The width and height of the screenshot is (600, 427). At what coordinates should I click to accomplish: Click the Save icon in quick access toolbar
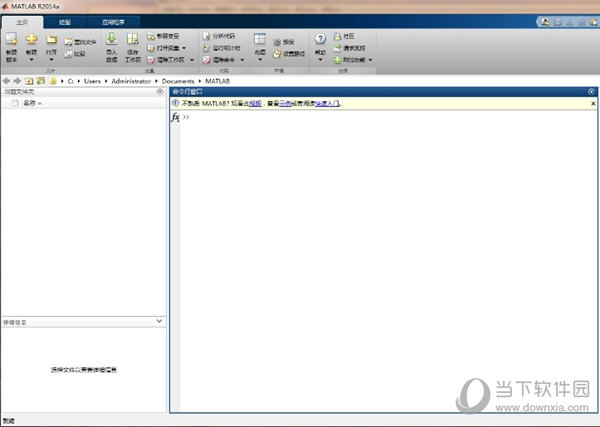click(558, 22)
